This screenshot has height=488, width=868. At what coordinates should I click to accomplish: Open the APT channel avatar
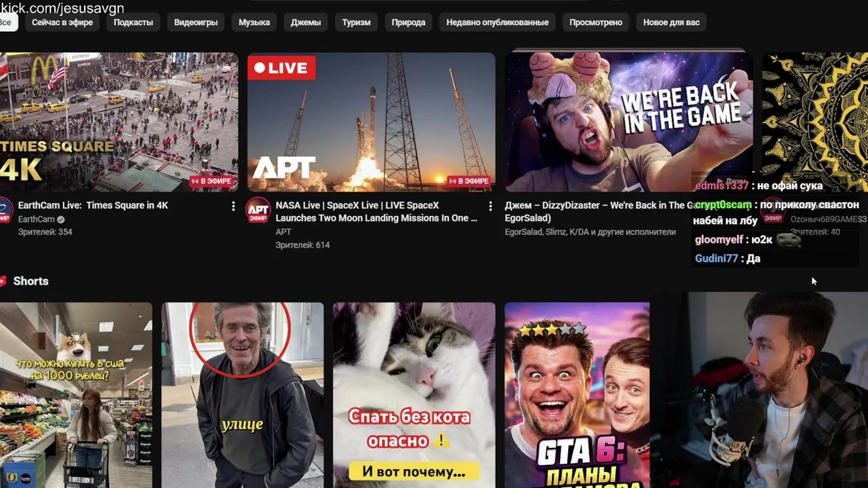258,211
